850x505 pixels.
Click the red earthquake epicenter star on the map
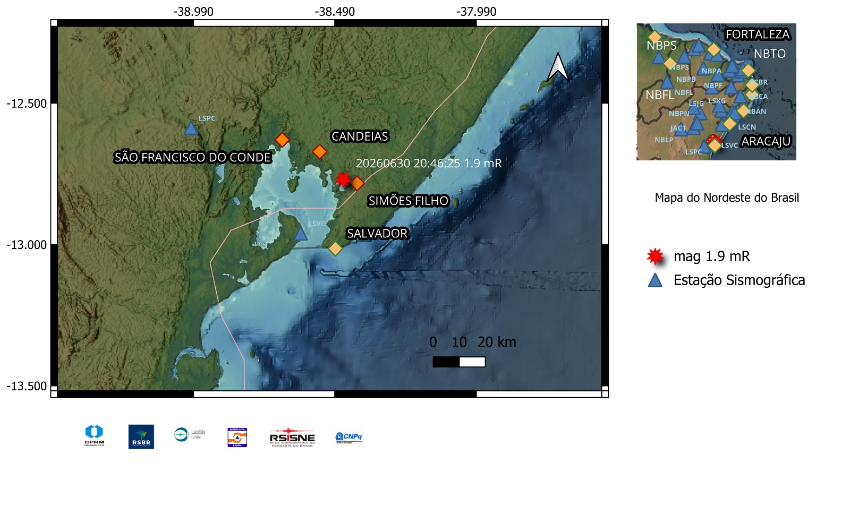click(x=343, y=179)
